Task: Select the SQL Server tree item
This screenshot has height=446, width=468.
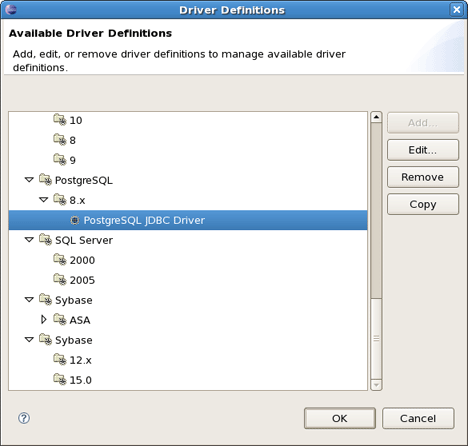Action: tap(84, 240)
